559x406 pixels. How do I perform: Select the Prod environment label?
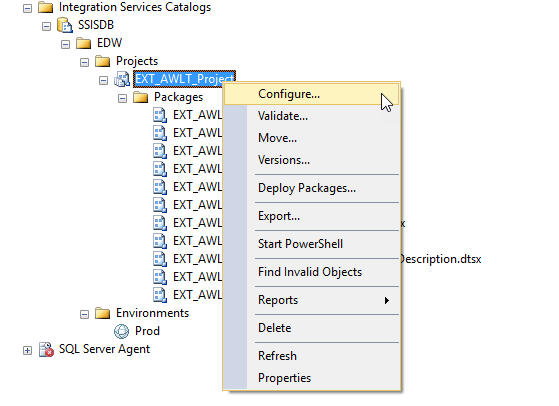[147, 331]
